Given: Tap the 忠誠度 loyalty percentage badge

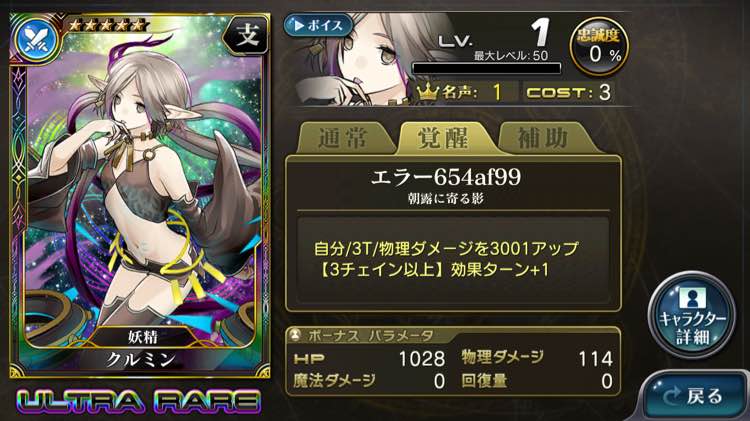Looking at the screenshot, I should 598,46.
